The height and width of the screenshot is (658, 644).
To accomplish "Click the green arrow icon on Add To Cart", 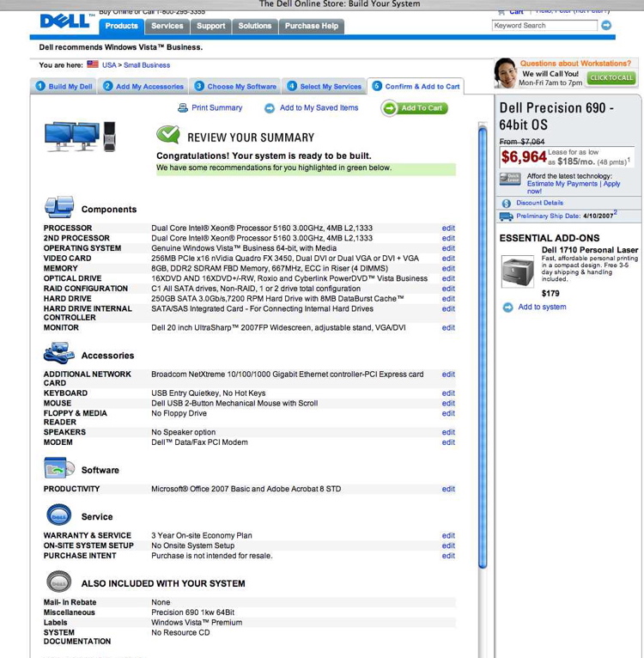I will 390,108.
